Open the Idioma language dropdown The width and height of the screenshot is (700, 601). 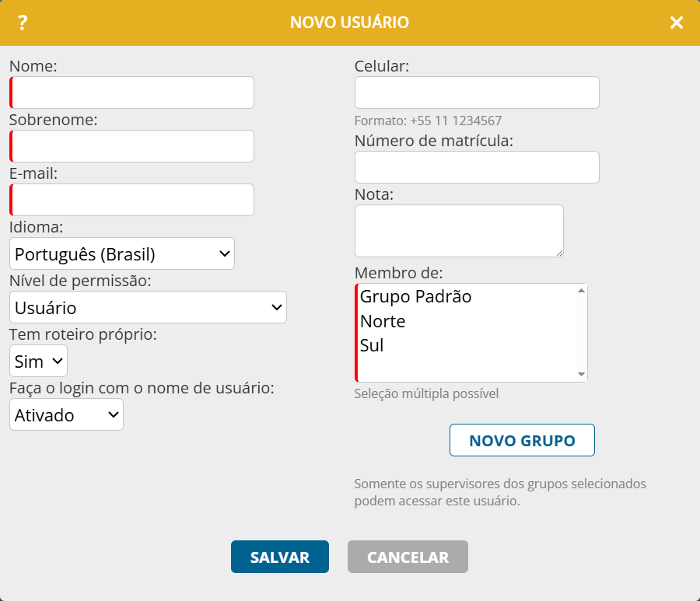point(122,253)
